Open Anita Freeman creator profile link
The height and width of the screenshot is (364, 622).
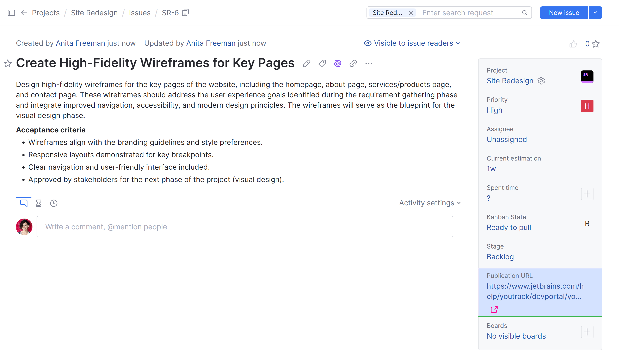coord(81,43)
